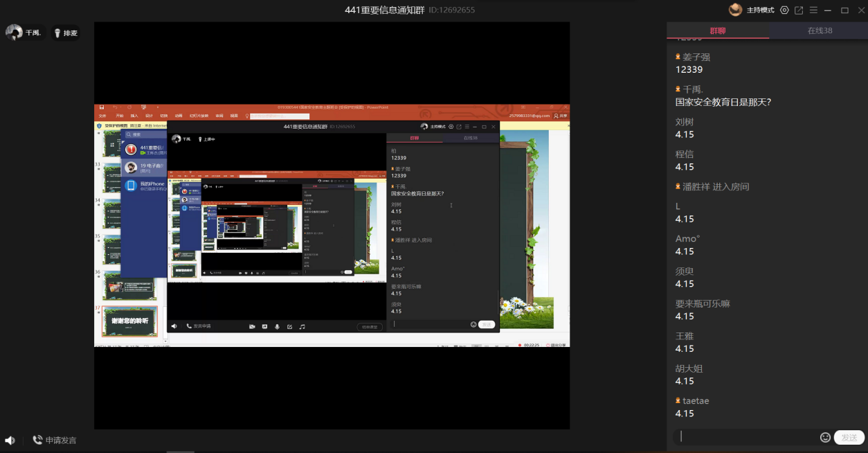Switch to the 在线38 tab
This screenshot has width=868, height=453.
[820, 30]
